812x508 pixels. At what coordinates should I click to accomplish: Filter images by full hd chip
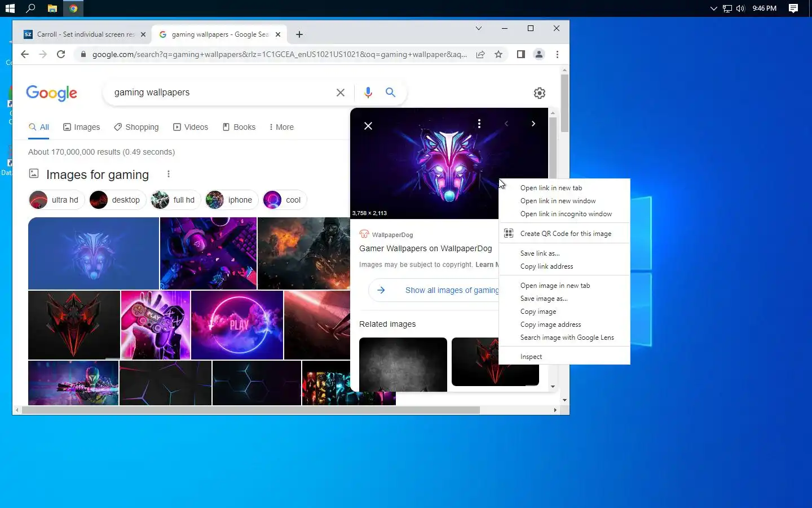[176, 200]
